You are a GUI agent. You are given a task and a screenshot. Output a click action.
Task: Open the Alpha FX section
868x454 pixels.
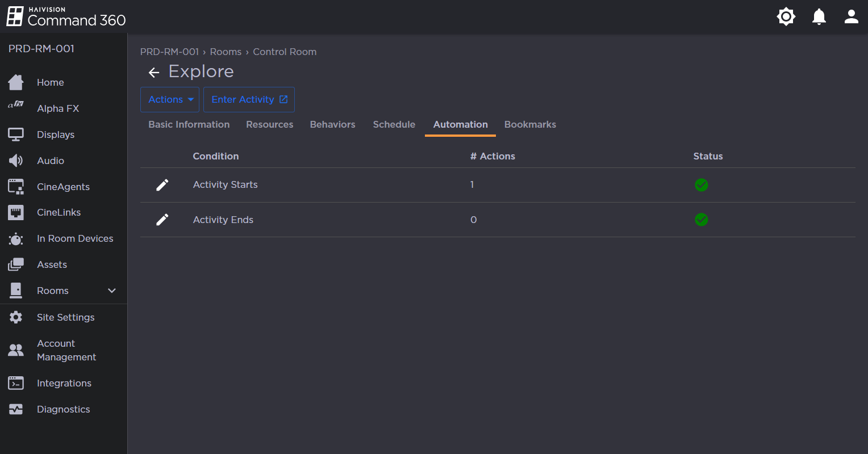59,108
